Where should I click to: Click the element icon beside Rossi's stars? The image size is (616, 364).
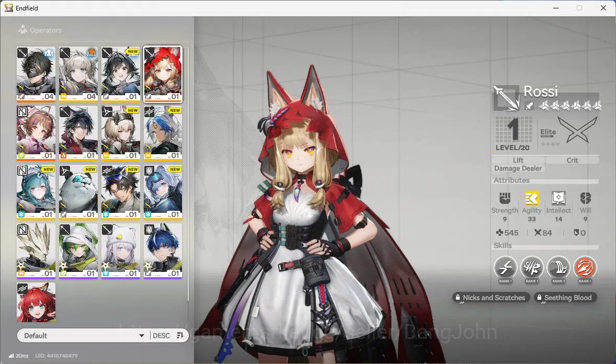tap(530, 105)
